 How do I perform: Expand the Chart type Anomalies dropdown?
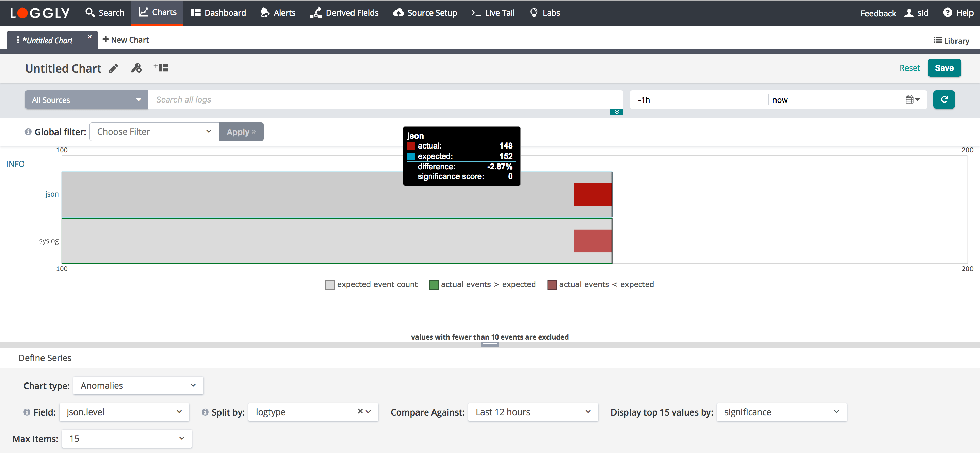tap(138, 386)
